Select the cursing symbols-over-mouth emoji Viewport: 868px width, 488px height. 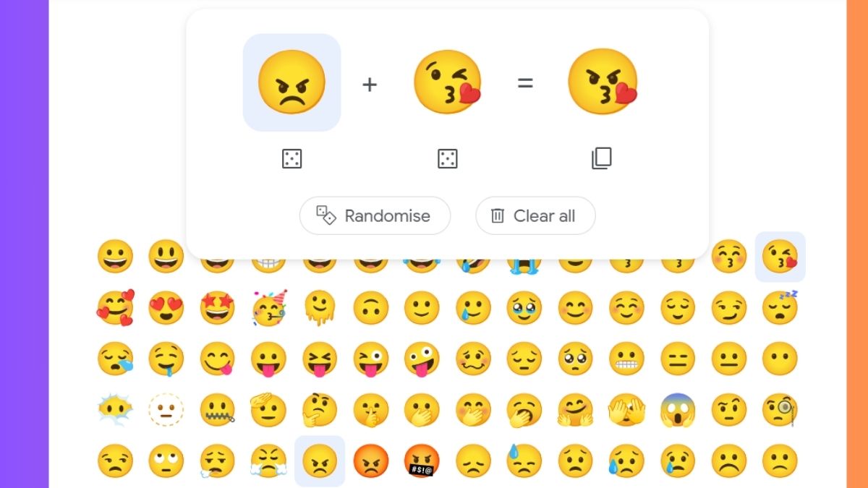pyautogui.click(x=422, y=461)
